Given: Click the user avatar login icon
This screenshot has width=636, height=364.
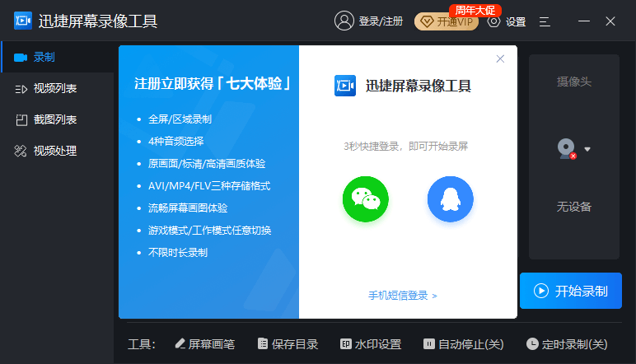Looking at the screenshot, I should click(x=344, y=21).
